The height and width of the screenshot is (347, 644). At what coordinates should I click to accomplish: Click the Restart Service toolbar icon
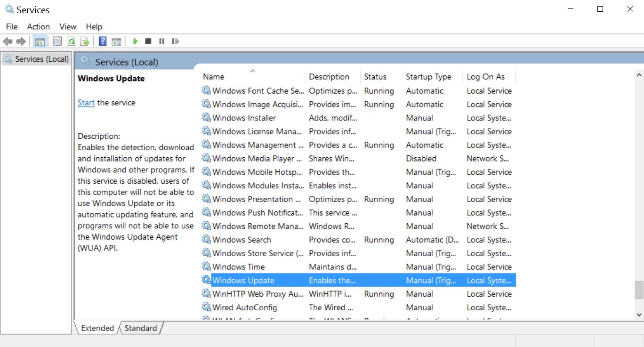point(176,41)
